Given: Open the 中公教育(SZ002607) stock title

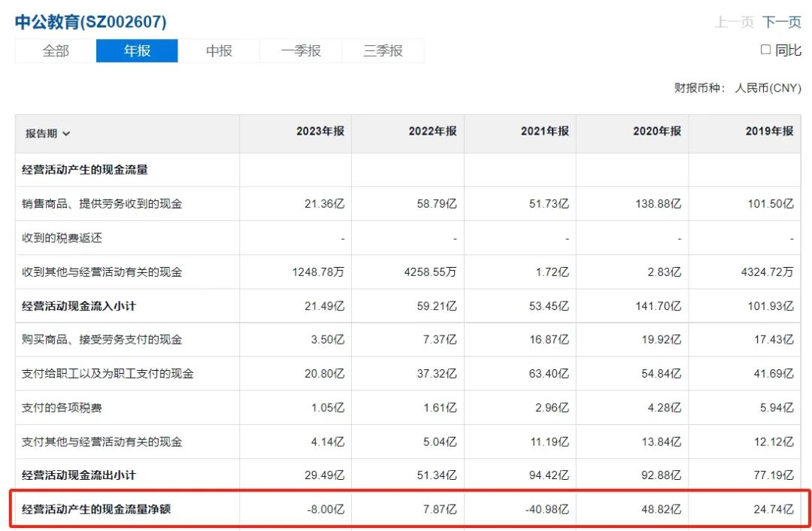Looking at the screenshot, I should 91,22.
